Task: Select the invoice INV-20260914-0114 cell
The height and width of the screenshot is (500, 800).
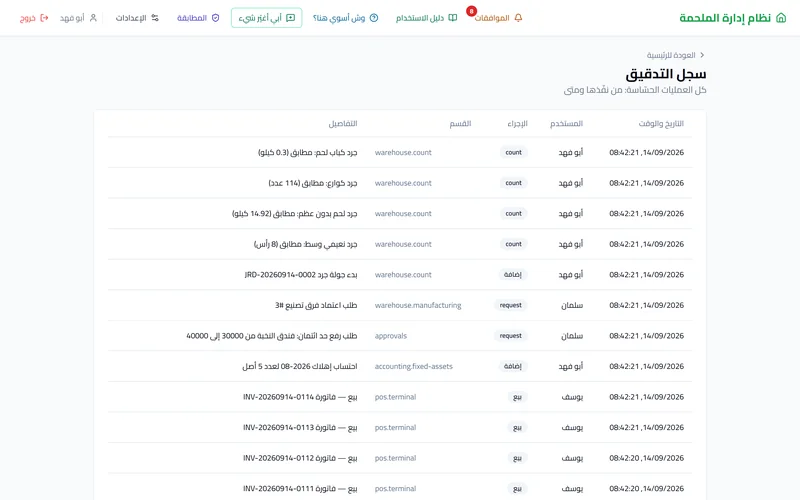Action: (301, 397)
